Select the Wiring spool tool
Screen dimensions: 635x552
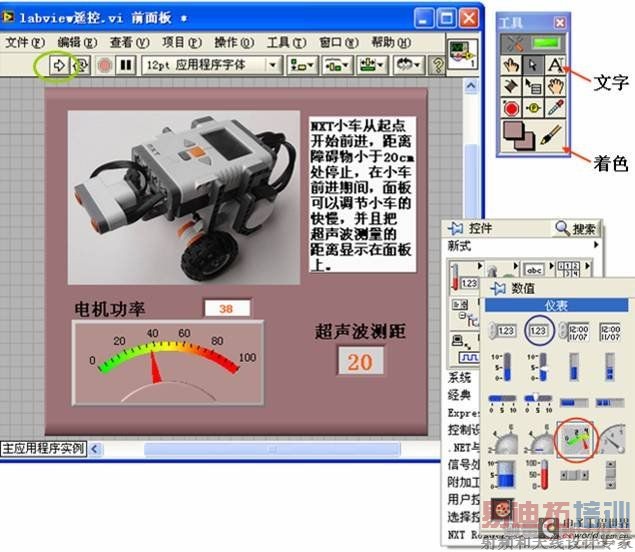pos(511,86)
